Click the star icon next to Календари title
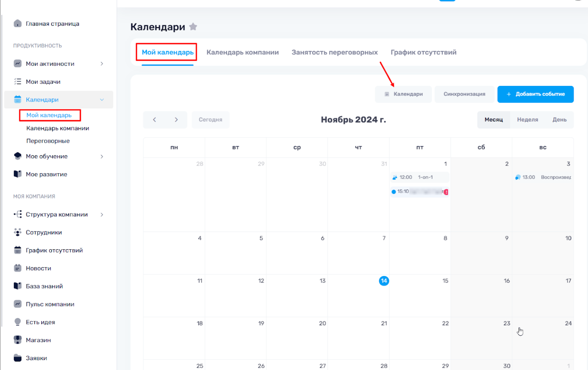This screenshot has width=588, height=370. tap(193, 27)
